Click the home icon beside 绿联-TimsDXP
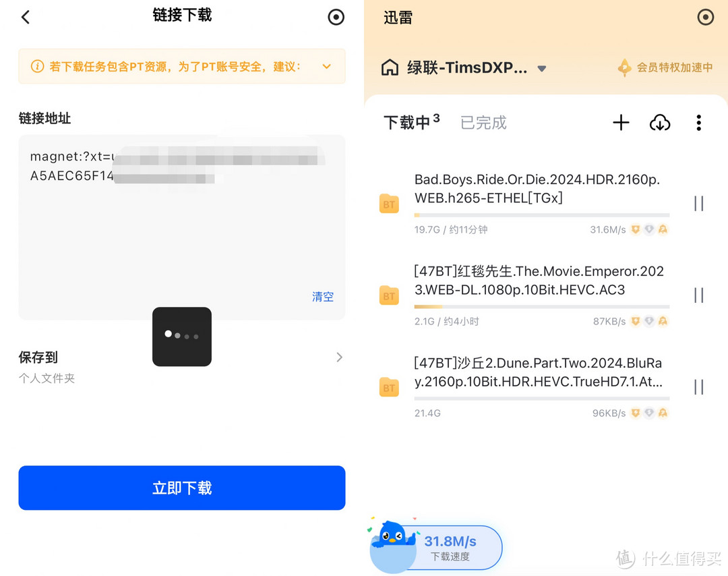 pos(390,67)
